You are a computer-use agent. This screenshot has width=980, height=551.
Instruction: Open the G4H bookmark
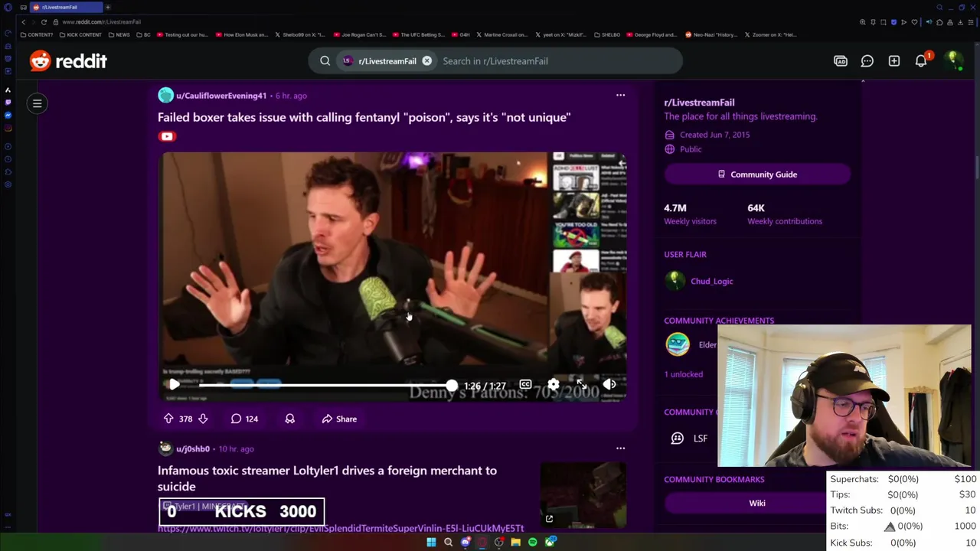(461, 34)
